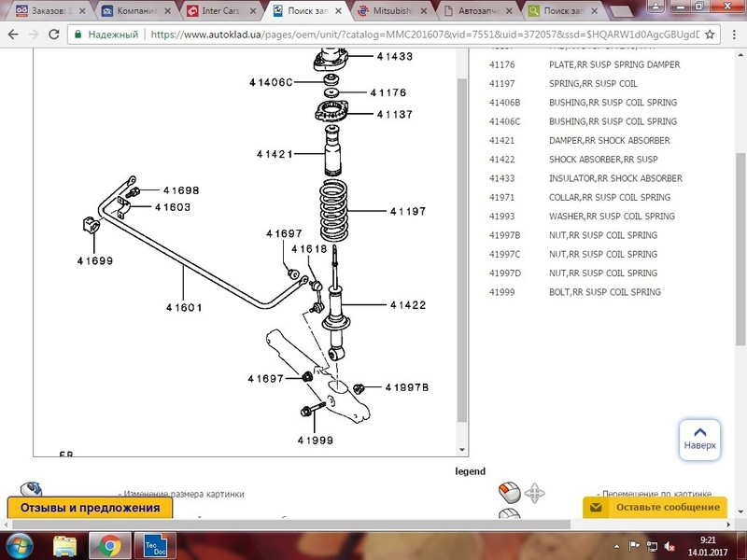Switch to the 'Автозапчасти' browser tab

pyautogui.click(x=478, y=11)
